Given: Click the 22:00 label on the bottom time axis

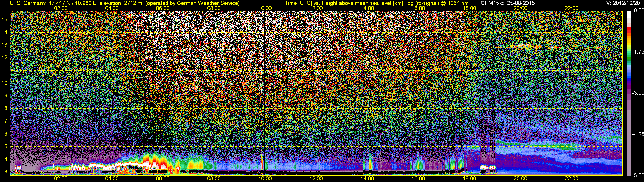Looking at the screenshot, I should 571,179.
